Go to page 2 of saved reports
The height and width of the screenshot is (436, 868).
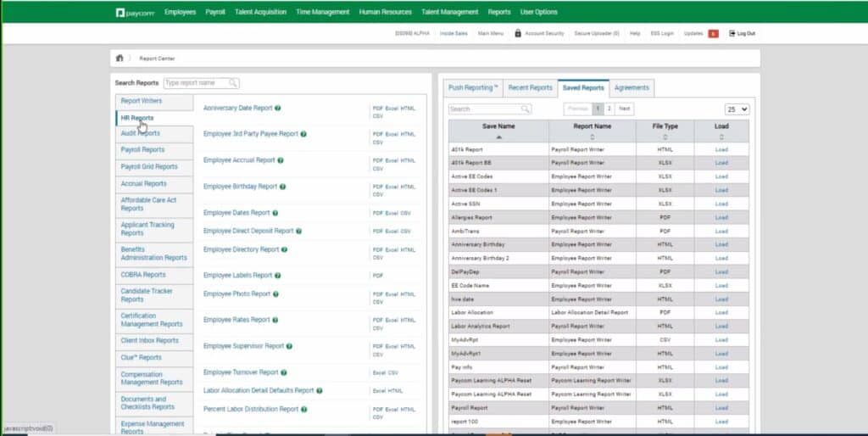[x=609, y=109]
